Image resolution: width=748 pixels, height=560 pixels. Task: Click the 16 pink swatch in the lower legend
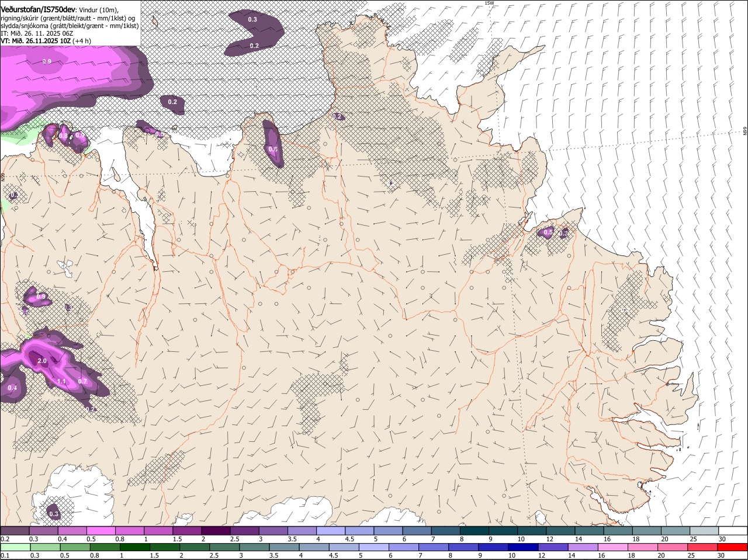coord(614,547)
